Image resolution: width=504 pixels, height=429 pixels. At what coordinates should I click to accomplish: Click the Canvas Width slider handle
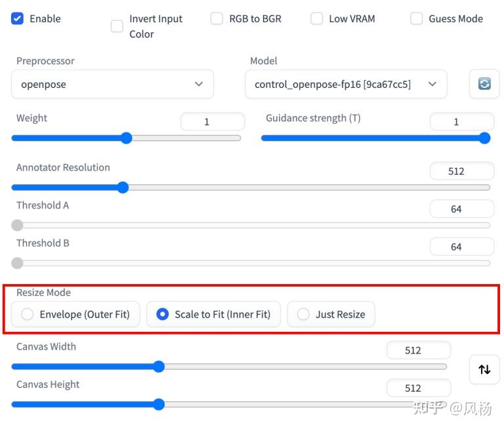point(158,366)
